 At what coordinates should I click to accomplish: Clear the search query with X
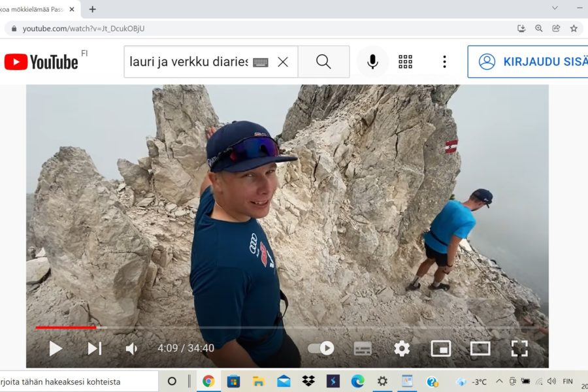[283, 61]
